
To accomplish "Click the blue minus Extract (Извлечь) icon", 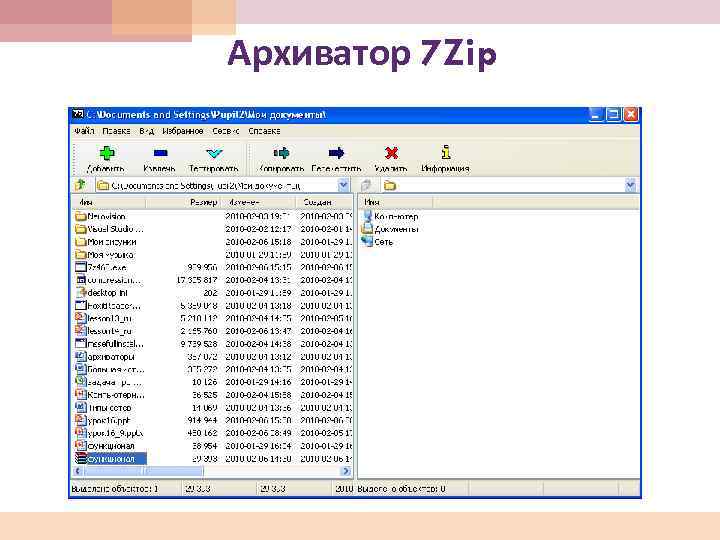I will pos(160,153).
